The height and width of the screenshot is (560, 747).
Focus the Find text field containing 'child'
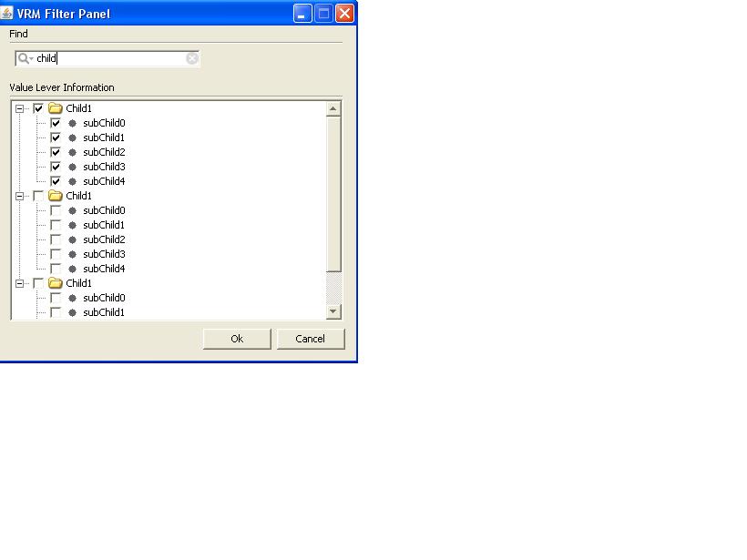point(107,58)
